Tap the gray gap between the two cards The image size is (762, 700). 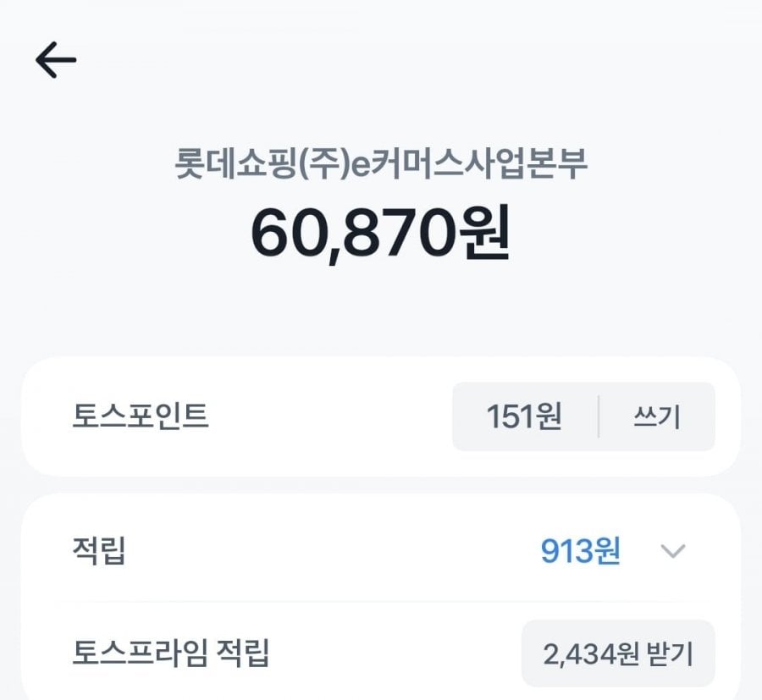point(381,485)
